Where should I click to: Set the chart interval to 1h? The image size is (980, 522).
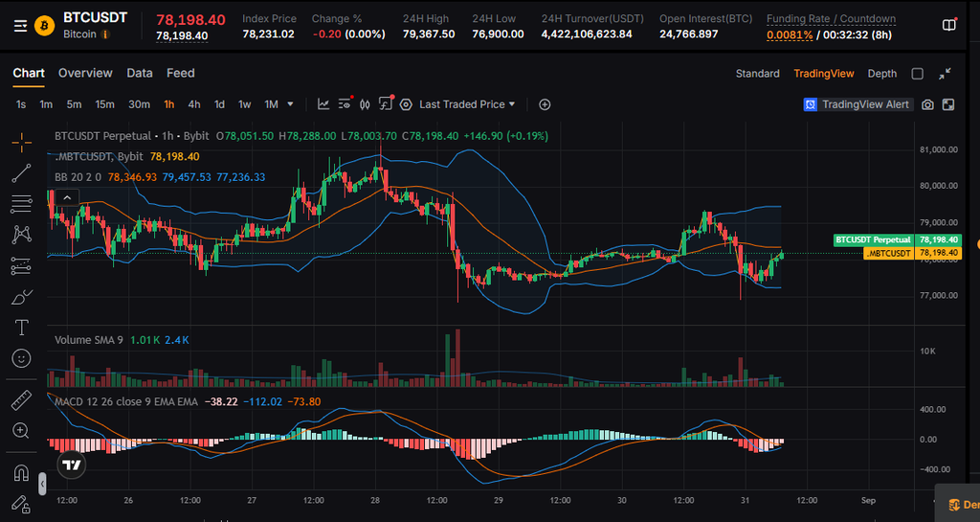[168, 104]
